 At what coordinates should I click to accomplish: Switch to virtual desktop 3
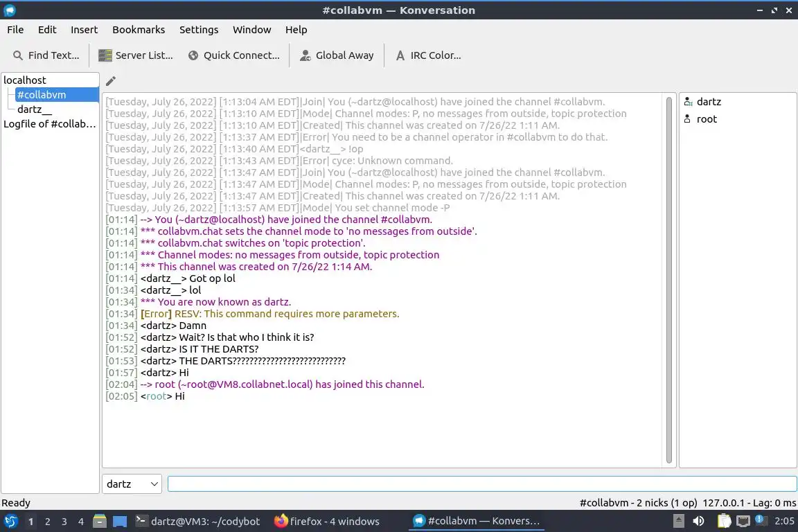(64, 522)
